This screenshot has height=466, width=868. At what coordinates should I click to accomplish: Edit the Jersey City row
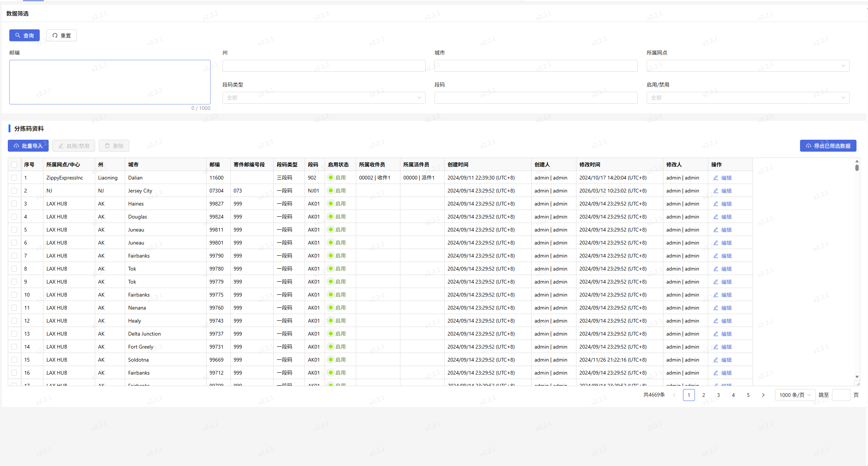pyautogui.click(x=722, y=191)
